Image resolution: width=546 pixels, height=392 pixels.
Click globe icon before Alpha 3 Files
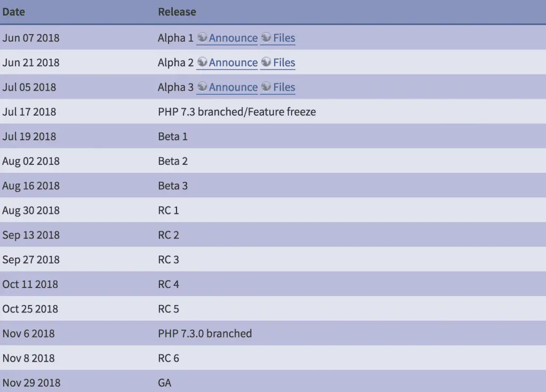(x=266, y=86)
